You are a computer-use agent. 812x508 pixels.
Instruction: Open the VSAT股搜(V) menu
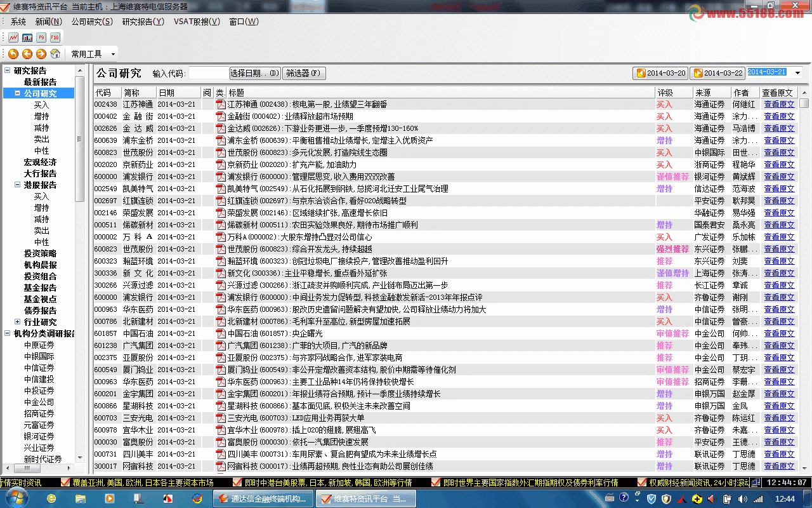[197, 22]
